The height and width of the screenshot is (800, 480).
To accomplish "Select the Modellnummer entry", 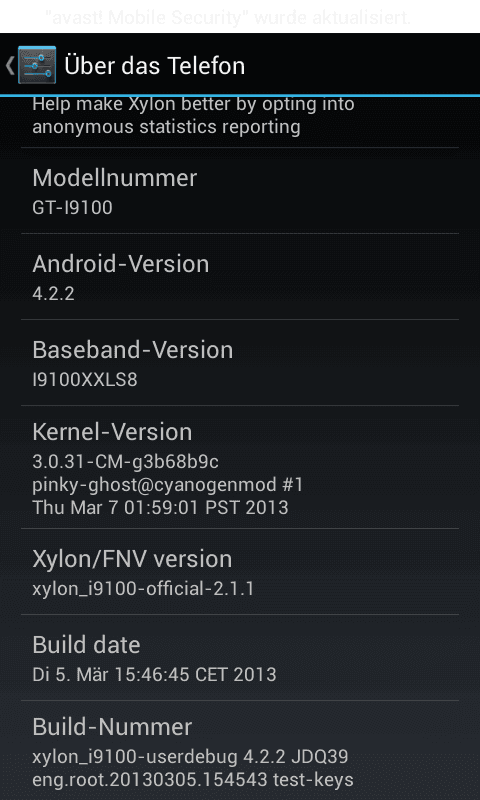I will 240,191.
